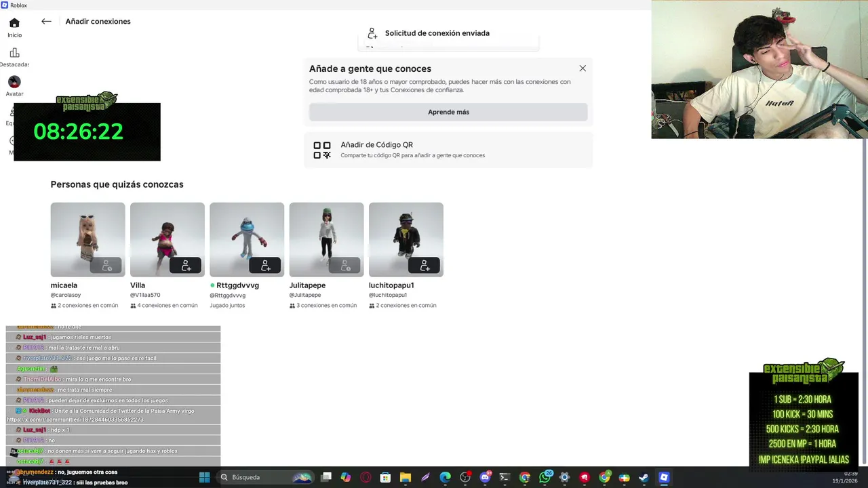Screen dimensions: 868x488
Task: Click 'Personas que quizás conozcas' heading
Action: pos(117,184)
